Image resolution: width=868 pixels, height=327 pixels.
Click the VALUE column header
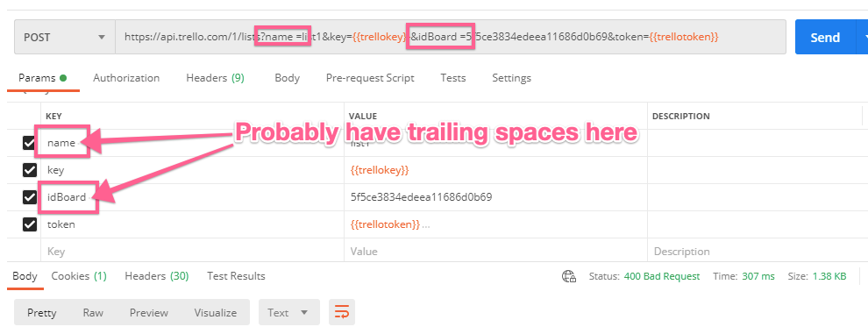pos(363,117)
